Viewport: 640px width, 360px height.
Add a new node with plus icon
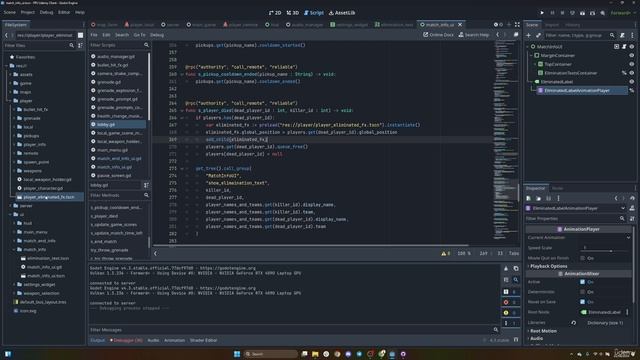(529, 36)
